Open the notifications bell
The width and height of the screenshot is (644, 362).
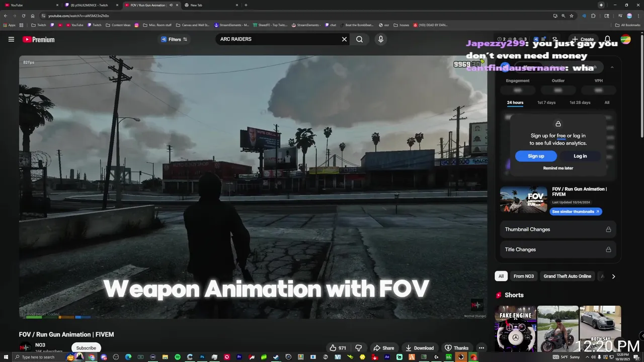608,39
